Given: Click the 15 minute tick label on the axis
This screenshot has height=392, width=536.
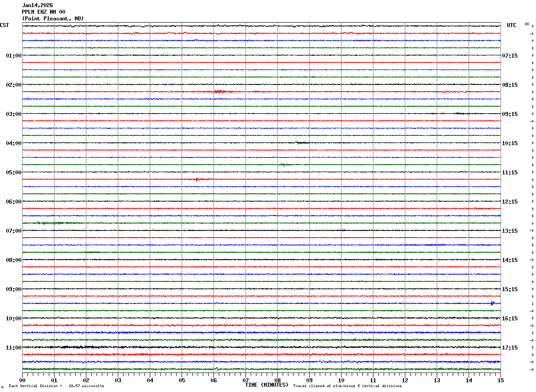Looking at the screenshot, I should pyautogui.click(x=501, y=380).
